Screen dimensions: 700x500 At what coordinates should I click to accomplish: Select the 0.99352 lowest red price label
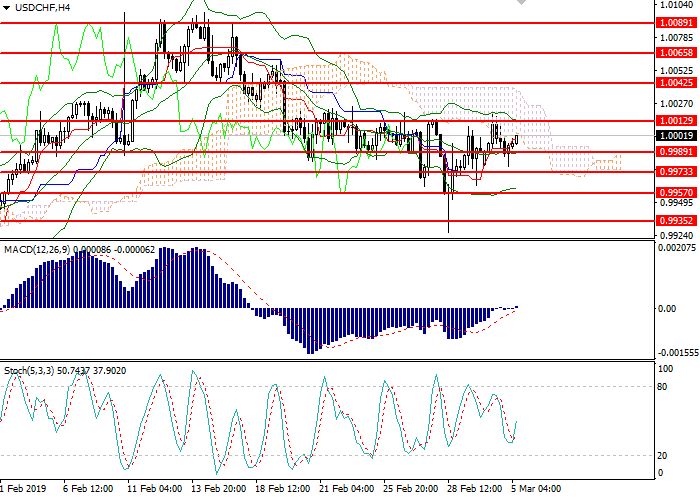click(x=671, y=221)
